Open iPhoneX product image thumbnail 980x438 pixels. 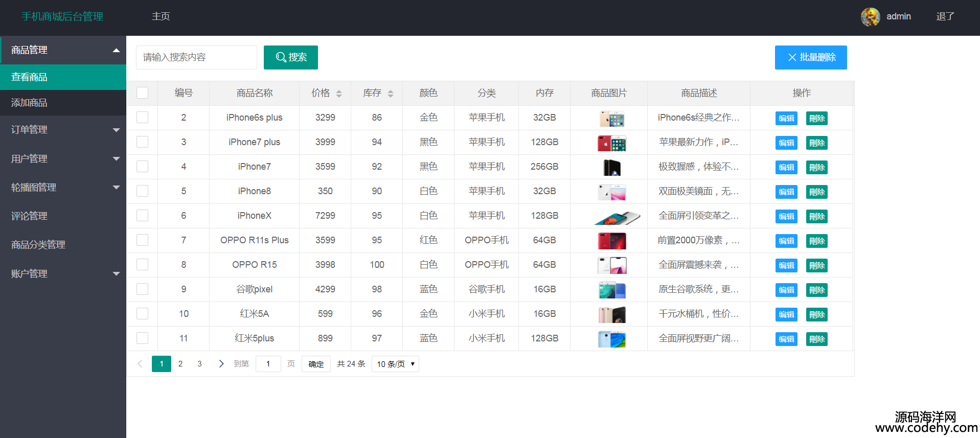coord(617,217)
